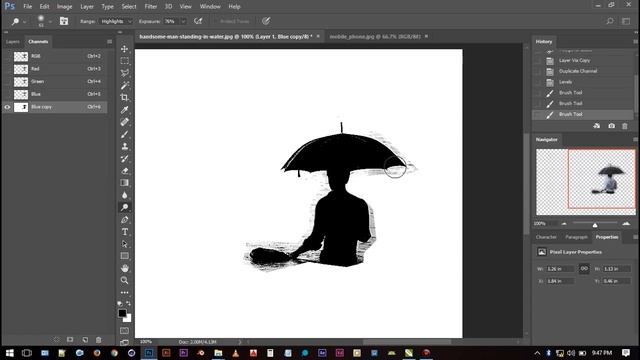Open the Navigator panel menu

[x=635, y=140]
